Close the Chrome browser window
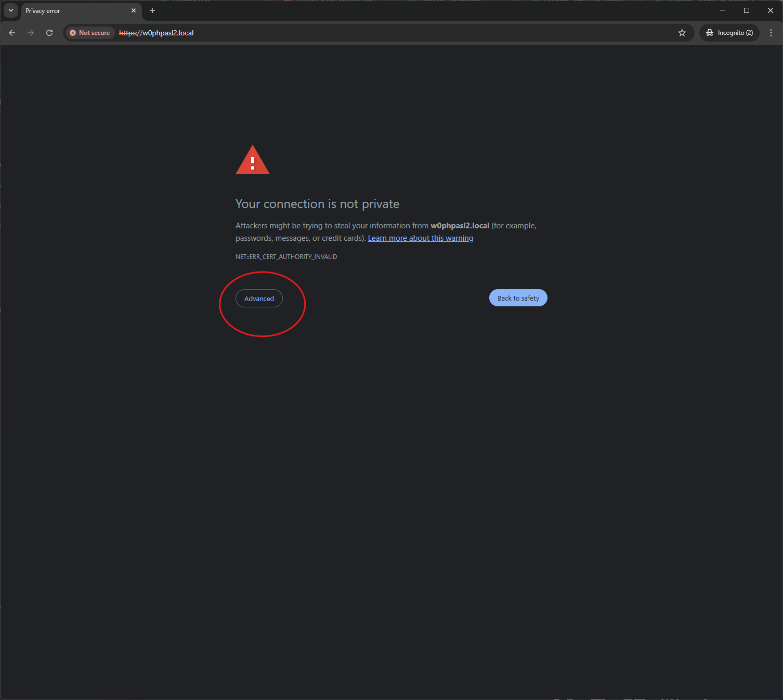The width and height of the screenshot is (783, 700). [x=771, y=10]
